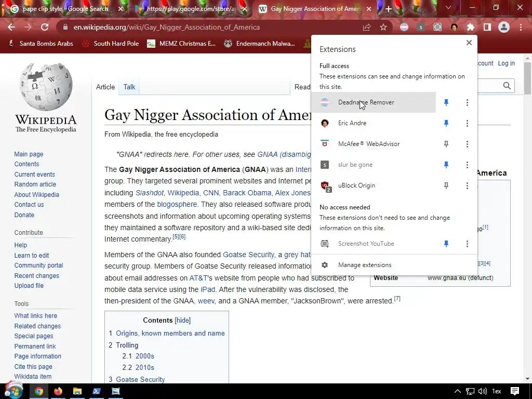Reload the current page
Viewport: 532px width, 399px height.
coord(45,27)
